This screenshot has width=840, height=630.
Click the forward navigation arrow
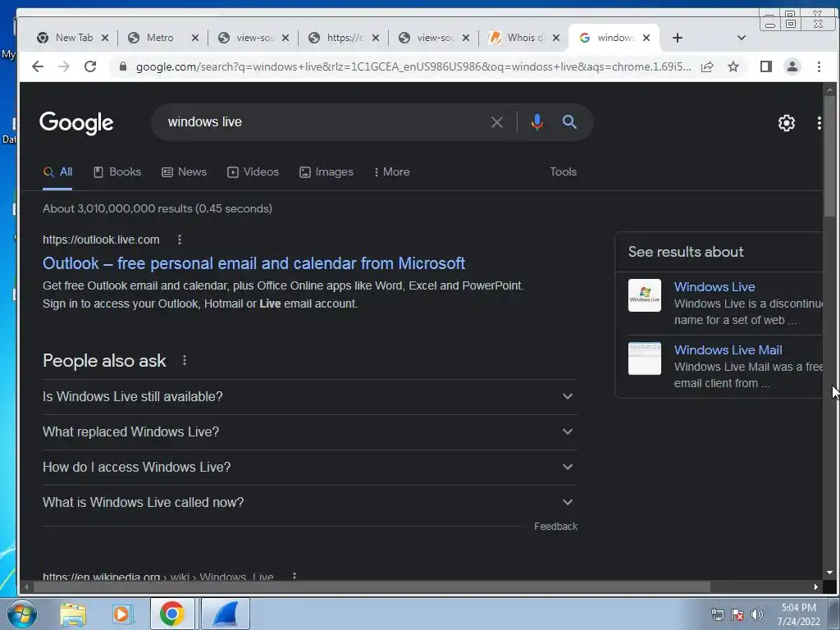click(x=64, y=66)
